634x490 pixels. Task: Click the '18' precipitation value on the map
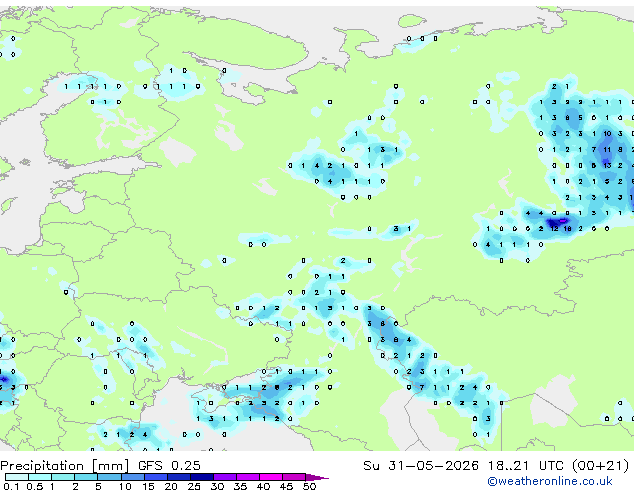pyautogui.click(x=567, y=229)
